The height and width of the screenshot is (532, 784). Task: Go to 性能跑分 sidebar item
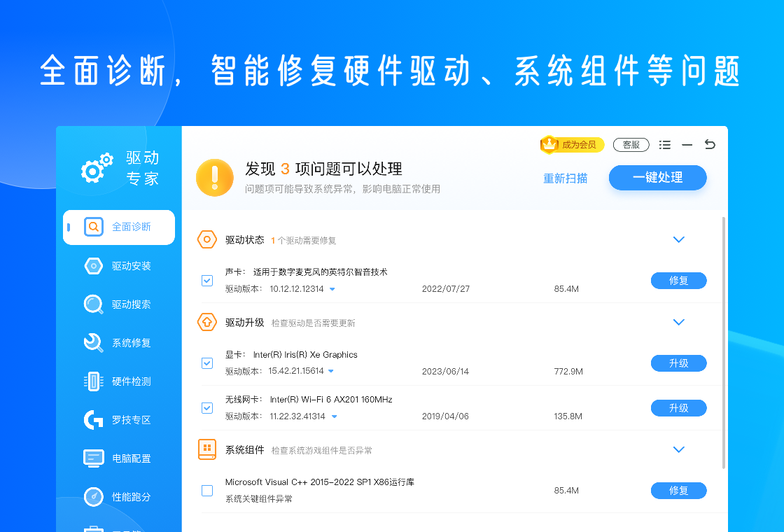coord(119,497)
